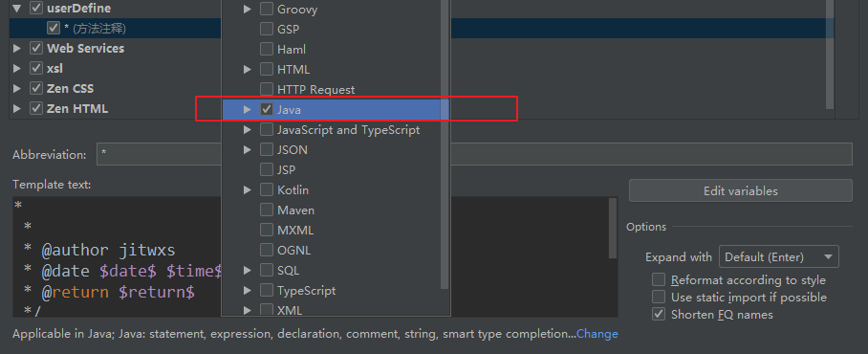The image size is (868, 354).
Task: Follow the Change context link
Action: [x=597, y=334]
